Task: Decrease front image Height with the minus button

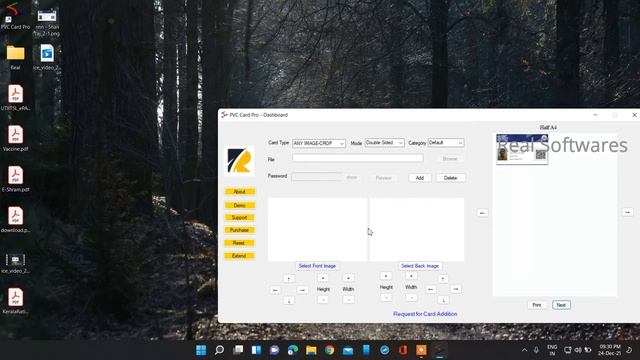Action: point(323,300)
